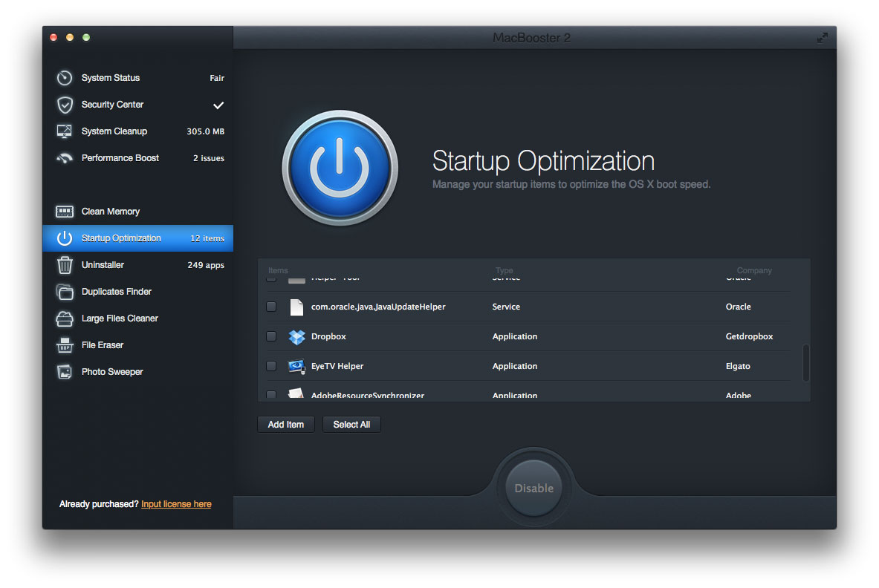Click the Performance Boost speedometer icon
The width and height of the screenshot is (879, 588).
pyautogui.click(x=65, y=158)
